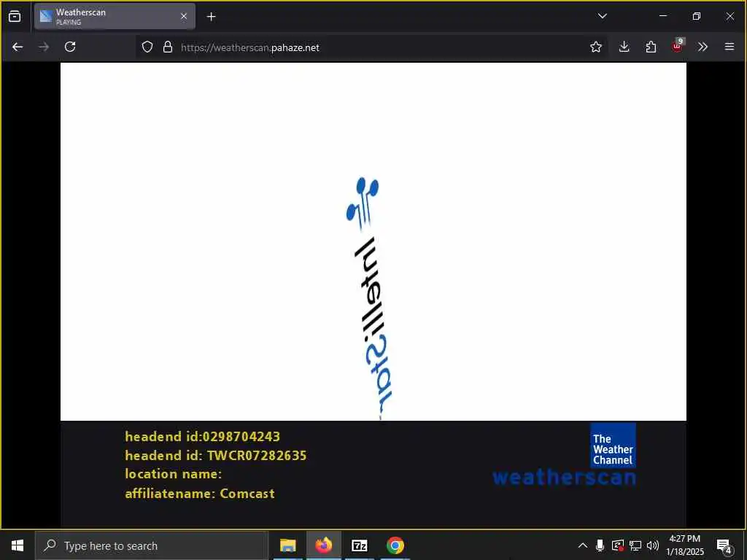Switch to Firefox in the taskbar

tap(323, 545)
